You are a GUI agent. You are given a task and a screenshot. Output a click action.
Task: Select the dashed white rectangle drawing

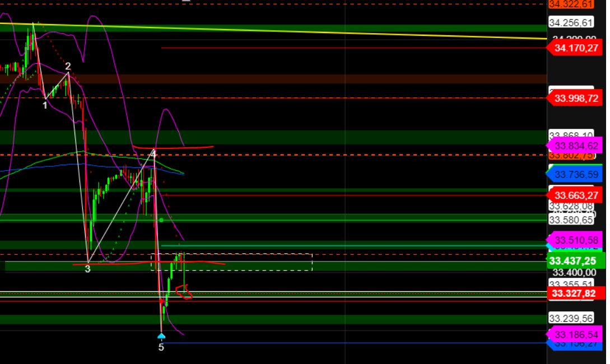[x=231, y=262]
